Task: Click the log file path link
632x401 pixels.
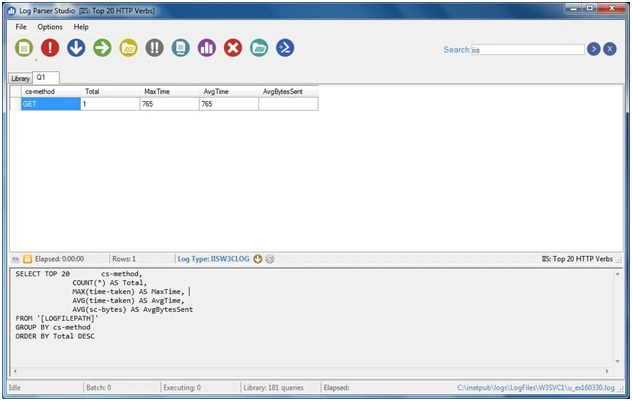Action: 536,388
